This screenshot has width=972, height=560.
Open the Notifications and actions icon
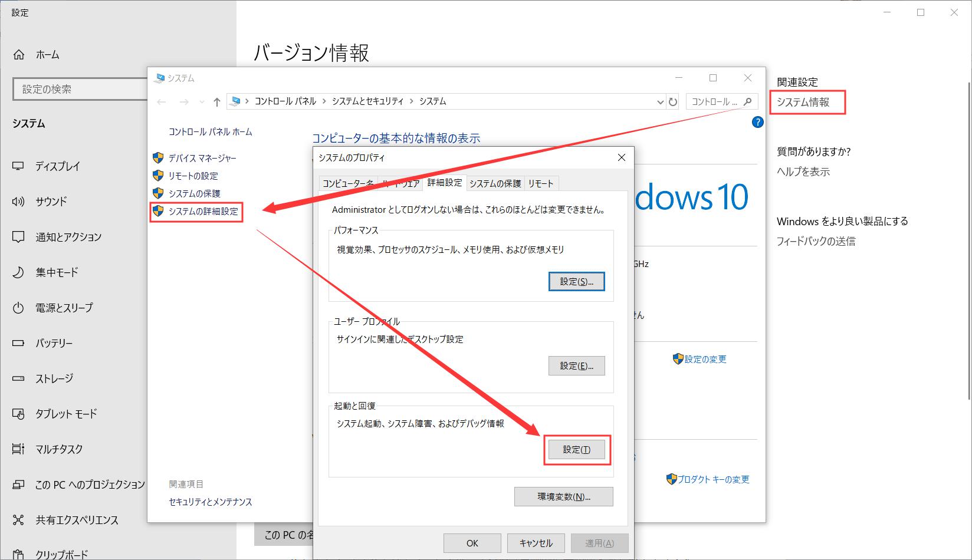coord(18,237)
